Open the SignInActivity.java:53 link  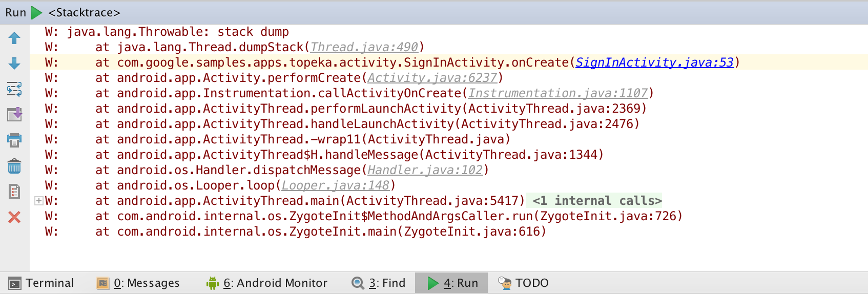[x=654, y=62]
